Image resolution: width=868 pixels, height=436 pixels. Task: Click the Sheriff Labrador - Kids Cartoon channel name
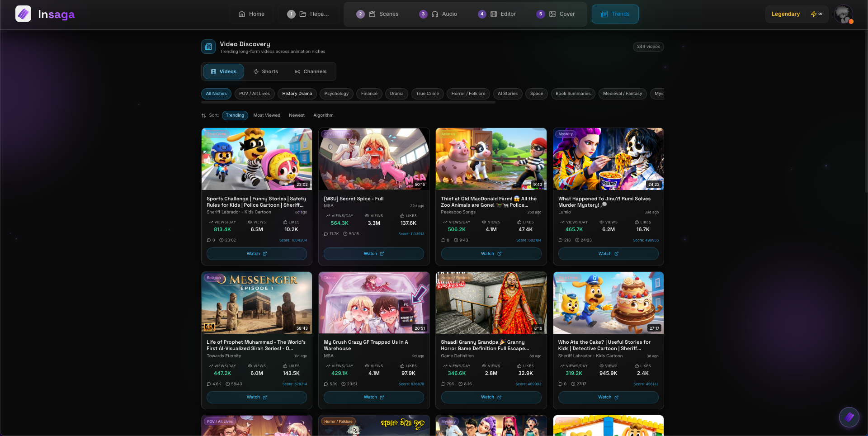(x=239, y=212)
